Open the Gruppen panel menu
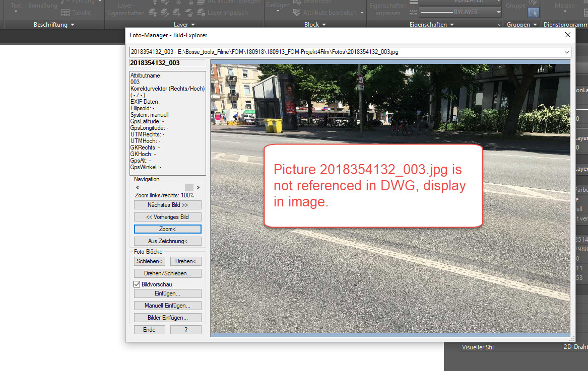Screen dimensions: 588x371 click(522, 25)
